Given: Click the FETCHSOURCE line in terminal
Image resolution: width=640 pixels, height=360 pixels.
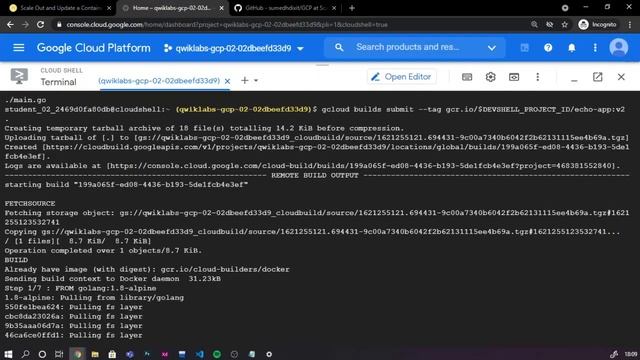Looking at the screenshot, I should point(30,203).
